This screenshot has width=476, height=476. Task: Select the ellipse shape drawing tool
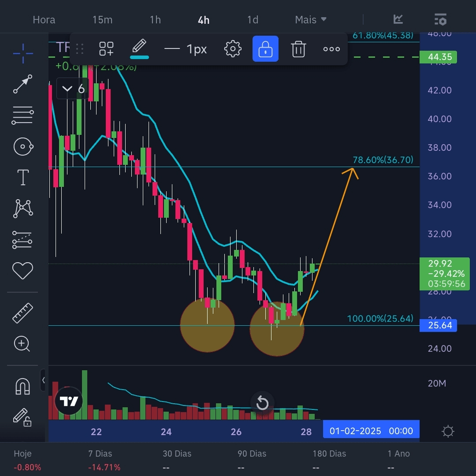point(23,147)
